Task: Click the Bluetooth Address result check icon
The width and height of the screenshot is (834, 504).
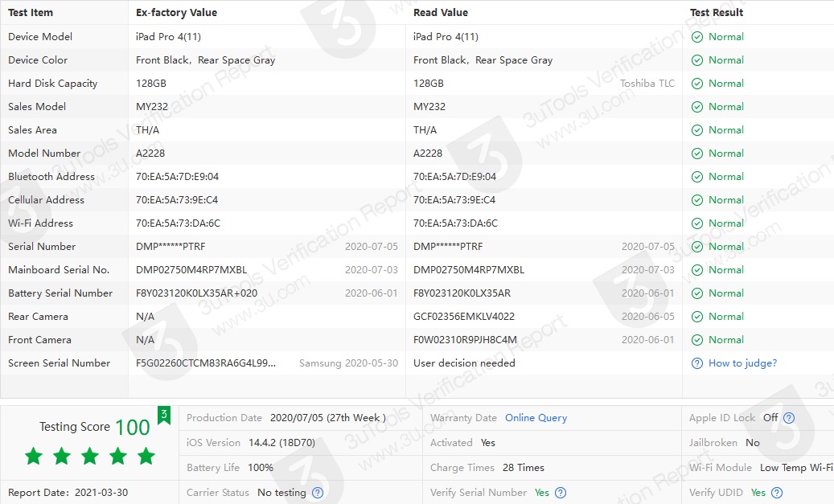Action: [x=696, y=177]
